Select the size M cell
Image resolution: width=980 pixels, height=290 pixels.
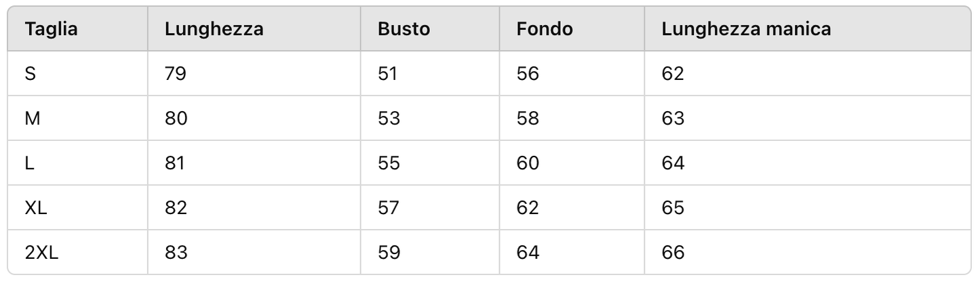point(33,119)
